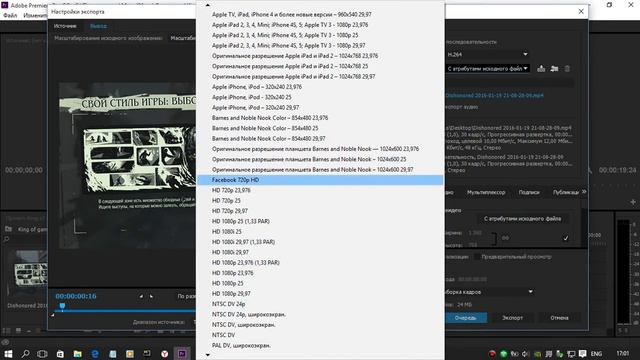640x360 pixels.
Task: Select preset 'HD 720p 29,97'
Action: 320,211
